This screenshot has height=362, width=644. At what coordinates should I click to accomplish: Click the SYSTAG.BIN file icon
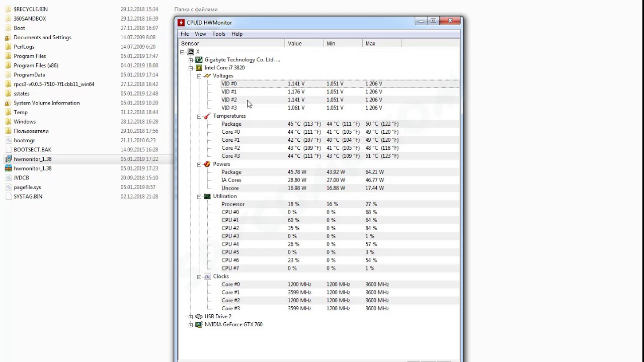point(8,196)
